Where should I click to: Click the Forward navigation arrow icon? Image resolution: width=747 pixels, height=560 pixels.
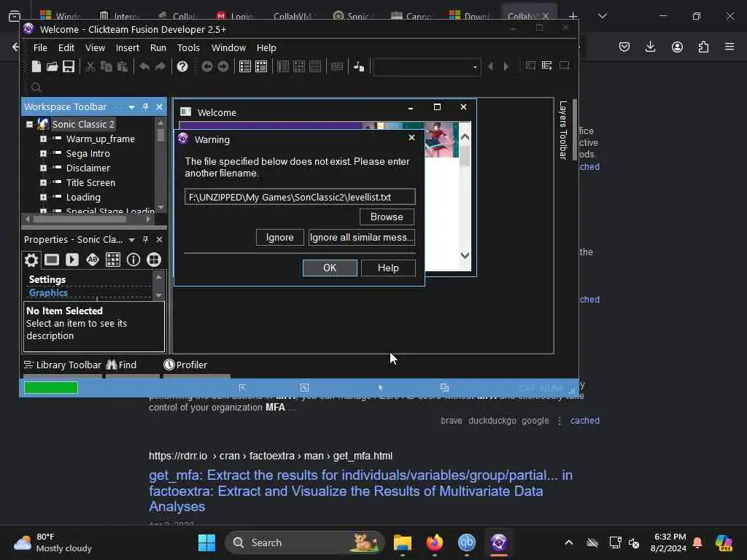pyautogui.click(x=223, y=66)
